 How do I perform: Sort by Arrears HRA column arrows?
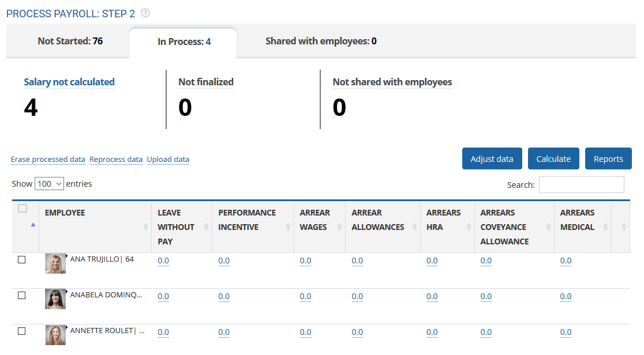pyautogui.click(x=469, y=227)
